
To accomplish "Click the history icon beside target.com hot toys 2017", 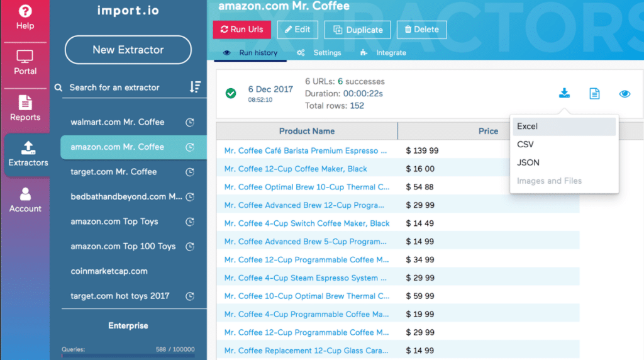I will click(x=190, y=296).
